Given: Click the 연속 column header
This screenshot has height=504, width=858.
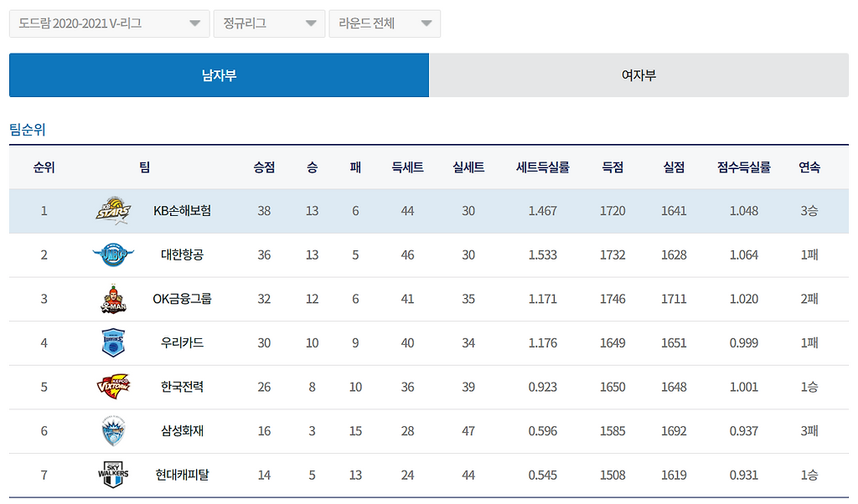Looking at the screenshot, I should tap(809, 167).
